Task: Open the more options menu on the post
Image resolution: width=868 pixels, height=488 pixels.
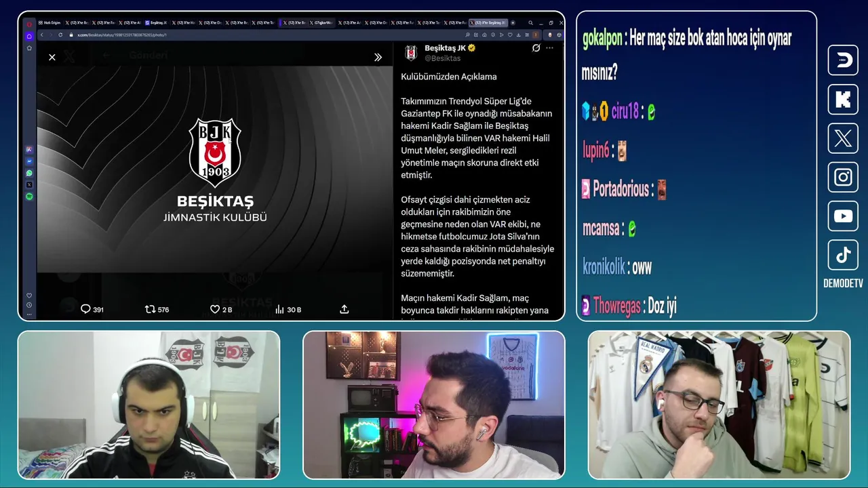Action: pos(550,48)
